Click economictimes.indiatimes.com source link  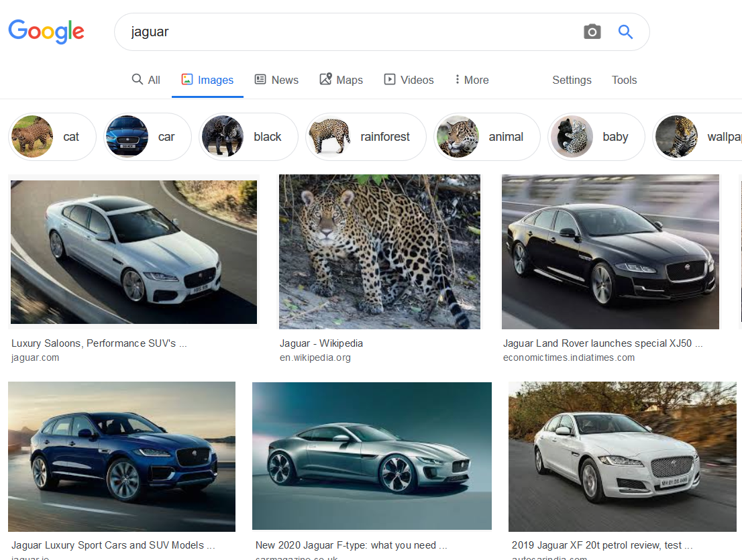[x=569, y=357]
